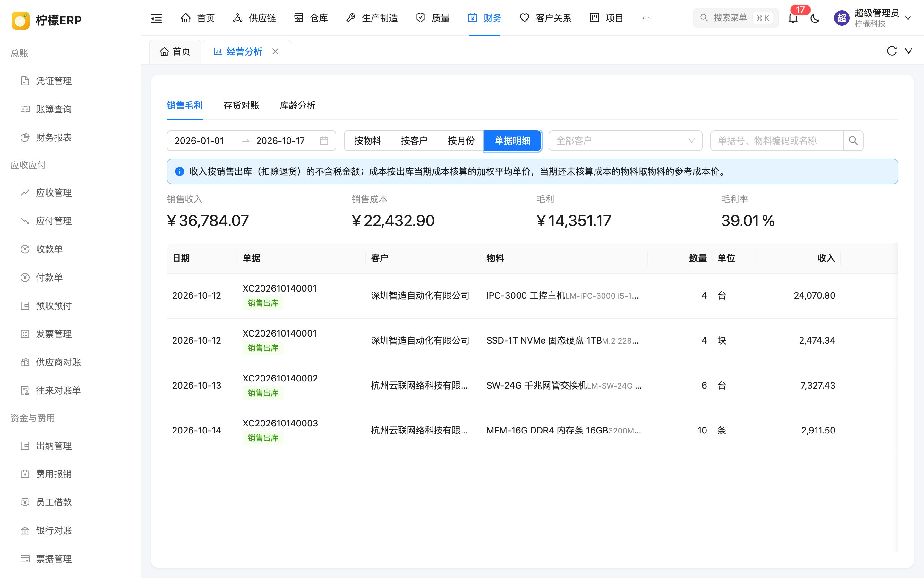Image resolution: width=924 pixels, height=578 pixels.
Task: Open 账簿查询 in sidebar
Action: click(x=70, y=109)
